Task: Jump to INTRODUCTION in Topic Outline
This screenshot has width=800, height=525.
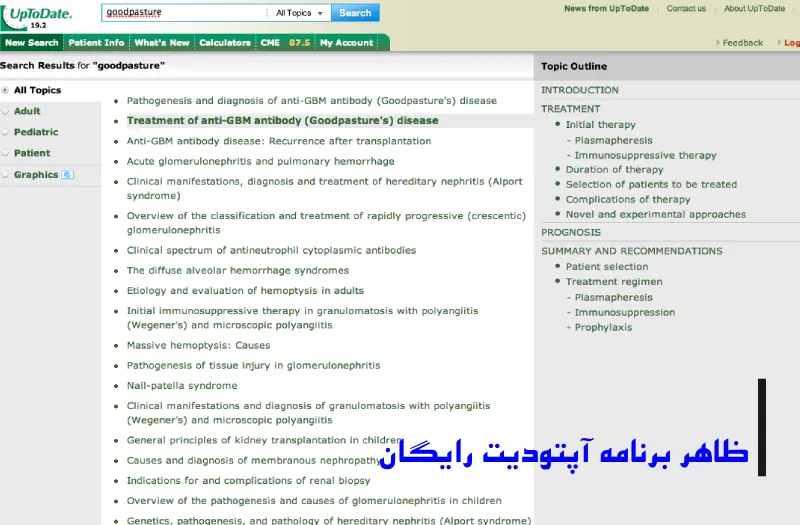Action: coord(580,90)
